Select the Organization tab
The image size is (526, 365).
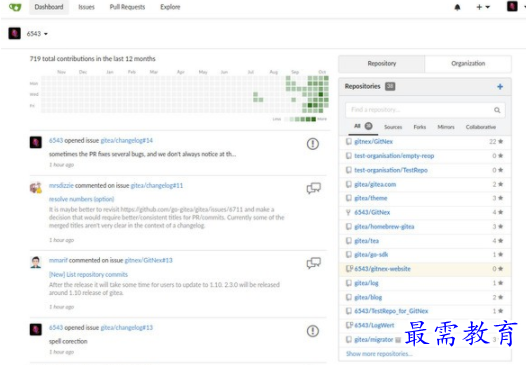(x=468, y=63)
